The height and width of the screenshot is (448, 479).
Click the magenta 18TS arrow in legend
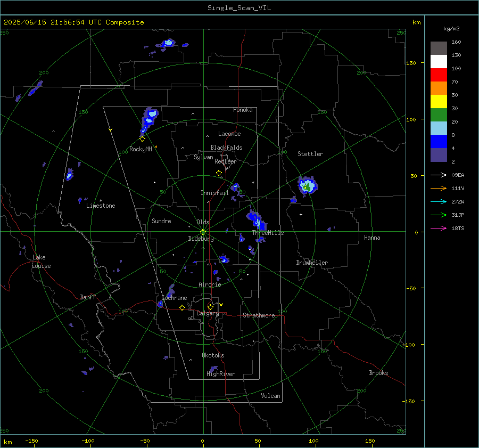coord(439,228)
